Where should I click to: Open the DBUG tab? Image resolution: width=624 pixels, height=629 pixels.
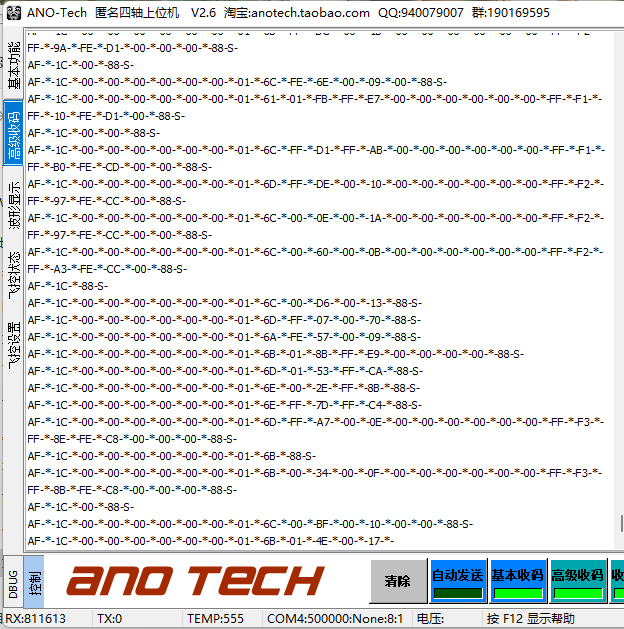click(x=13, y=583)
